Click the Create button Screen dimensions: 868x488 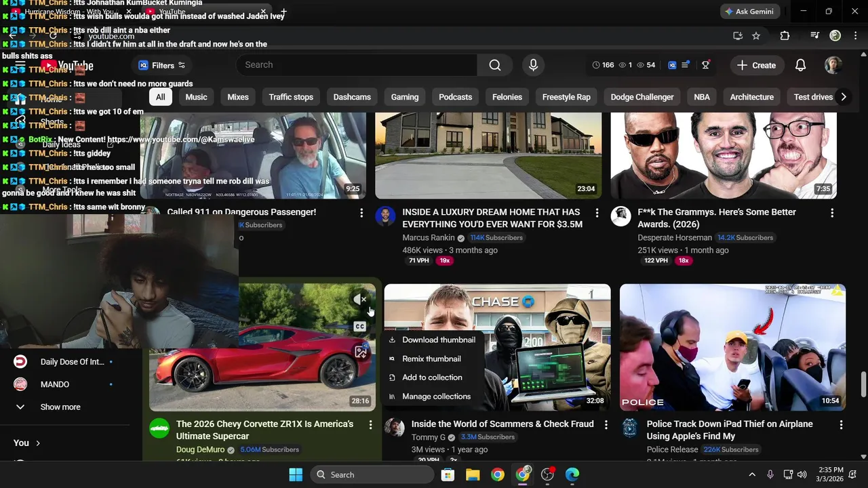coord(756,65)
